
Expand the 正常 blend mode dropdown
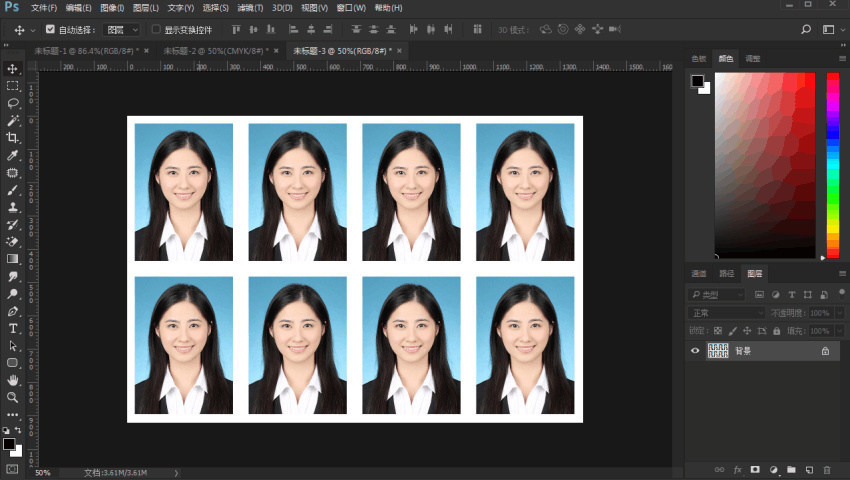pos(725,313)
